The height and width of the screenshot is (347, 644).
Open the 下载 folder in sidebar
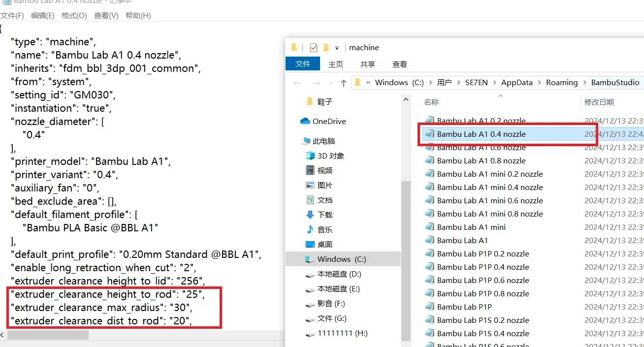[x=319, y=215]
